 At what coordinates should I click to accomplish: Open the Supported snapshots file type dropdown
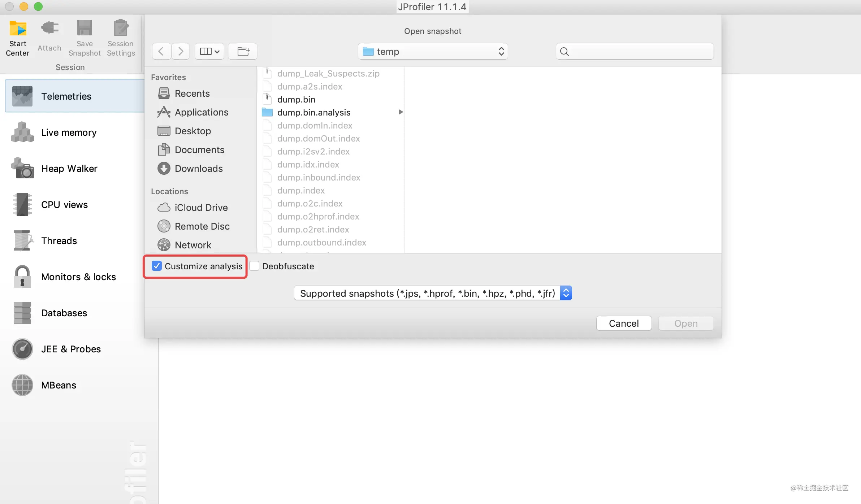(433, 293)
